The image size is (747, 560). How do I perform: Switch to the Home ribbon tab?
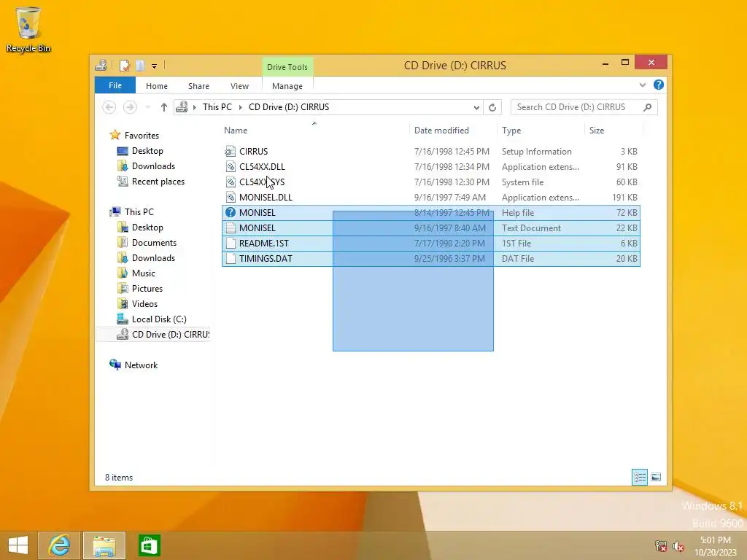(x=157, y=86)
